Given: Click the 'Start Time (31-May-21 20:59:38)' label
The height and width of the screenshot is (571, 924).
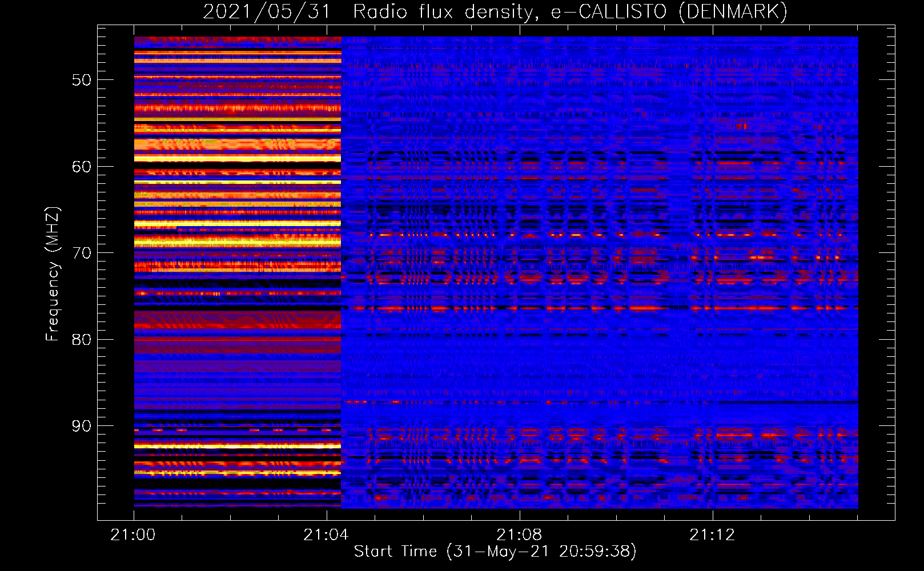Looking at the screenshot, I should point(495,551).
